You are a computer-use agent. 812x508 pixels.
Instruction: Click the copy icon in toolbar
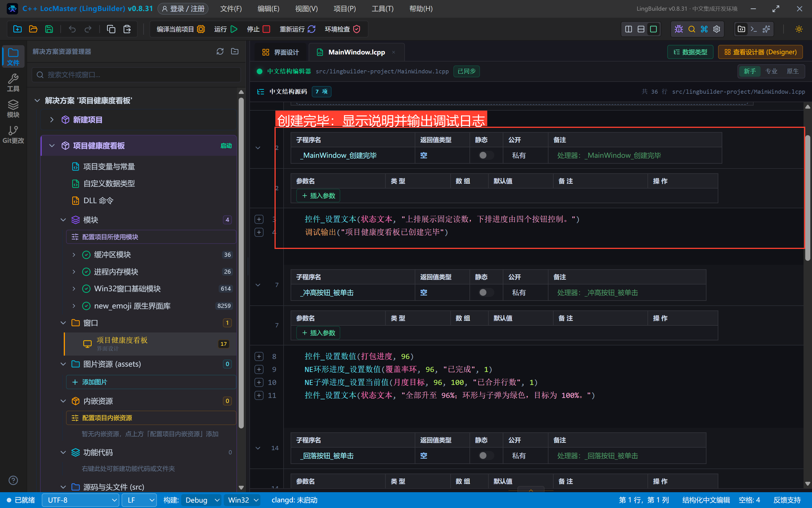coord(111,29)
